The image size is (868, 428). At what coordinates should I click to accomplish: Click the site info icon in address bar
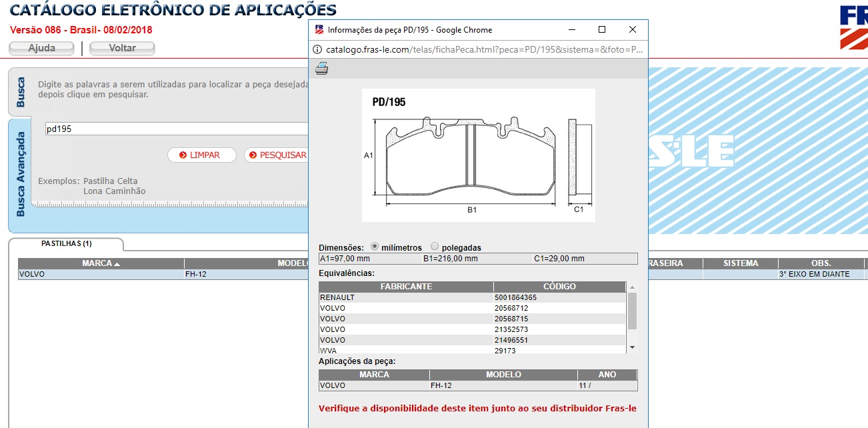tap(318, 49)
